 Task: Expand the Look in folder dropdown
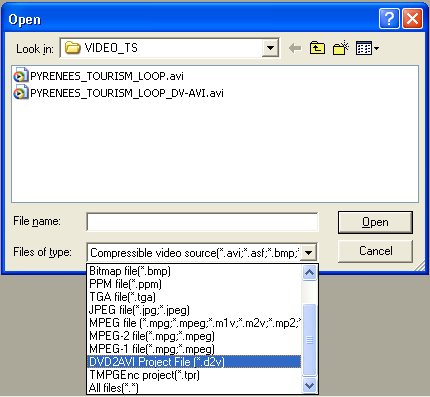(270, 48)
